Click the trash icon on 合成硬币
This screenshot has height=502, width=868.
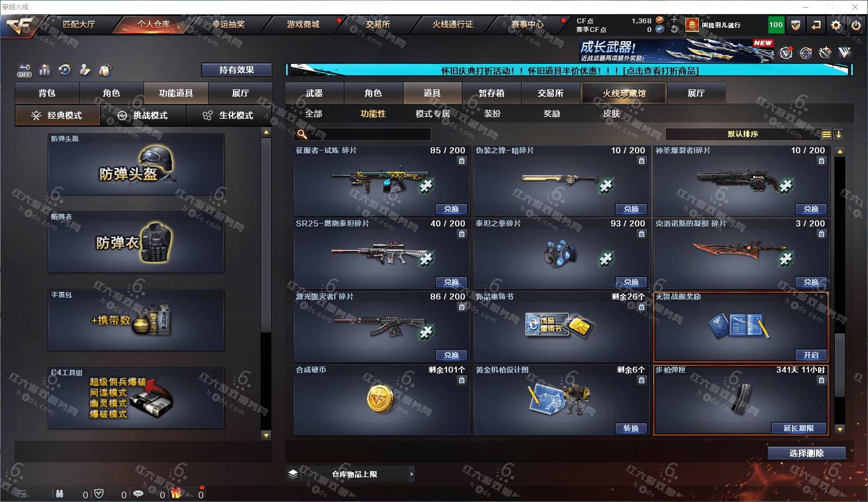pos(462,380)
